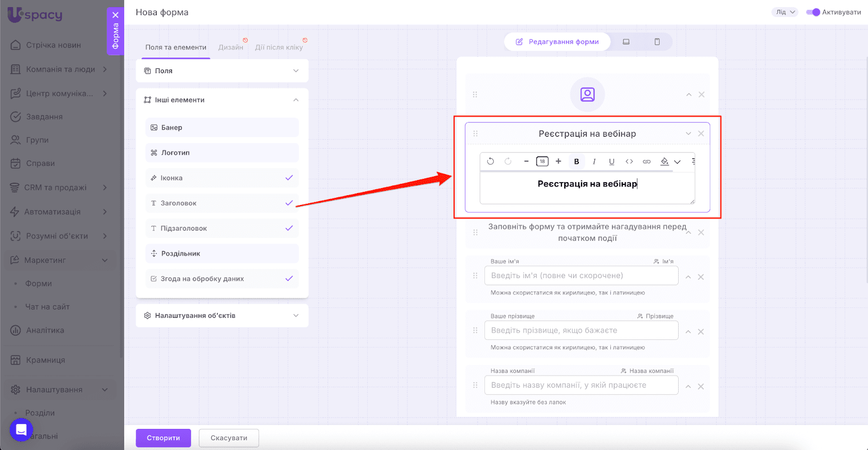Switch to desktop preview icon
The image size is (868, 450).
coord(626,42)
